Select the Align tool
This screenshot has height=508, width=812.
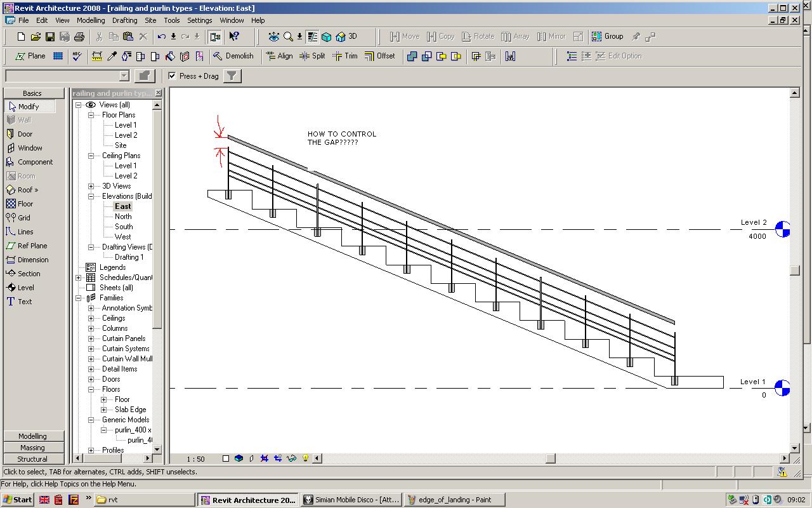point(279,56)
